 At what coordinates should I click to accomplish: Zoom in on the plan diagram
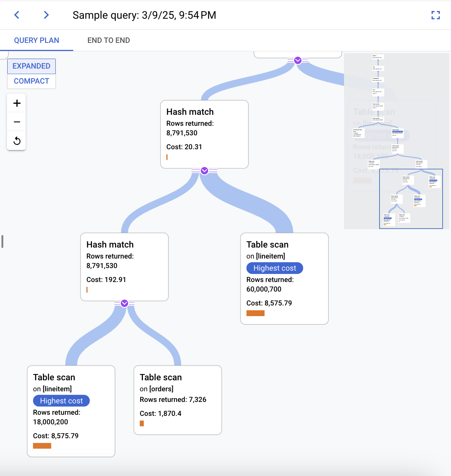coord(16,103)
